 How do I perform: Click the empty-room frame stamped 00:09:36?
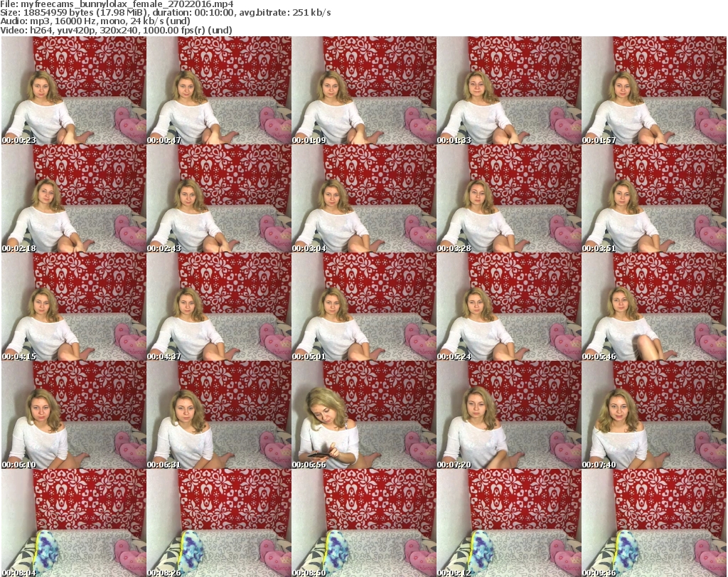coord(654,523)
